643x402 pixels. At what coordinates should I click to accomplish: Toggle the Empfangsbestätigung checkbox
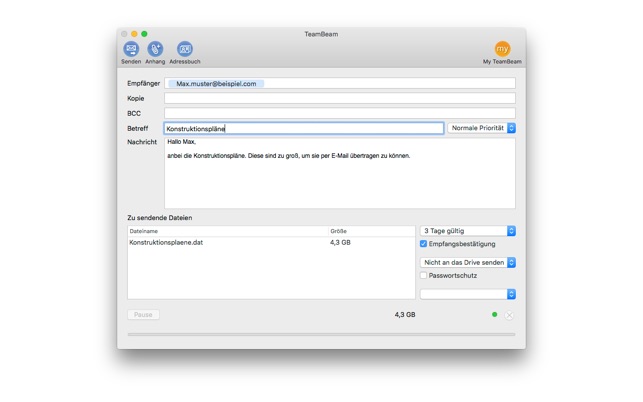click(424, 244)
